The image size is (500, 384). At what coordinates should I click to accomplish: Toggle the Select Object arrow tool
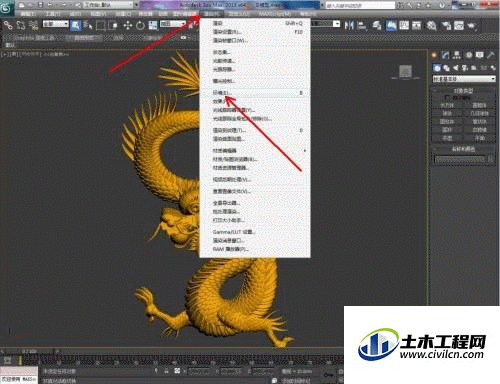[76, 26]
